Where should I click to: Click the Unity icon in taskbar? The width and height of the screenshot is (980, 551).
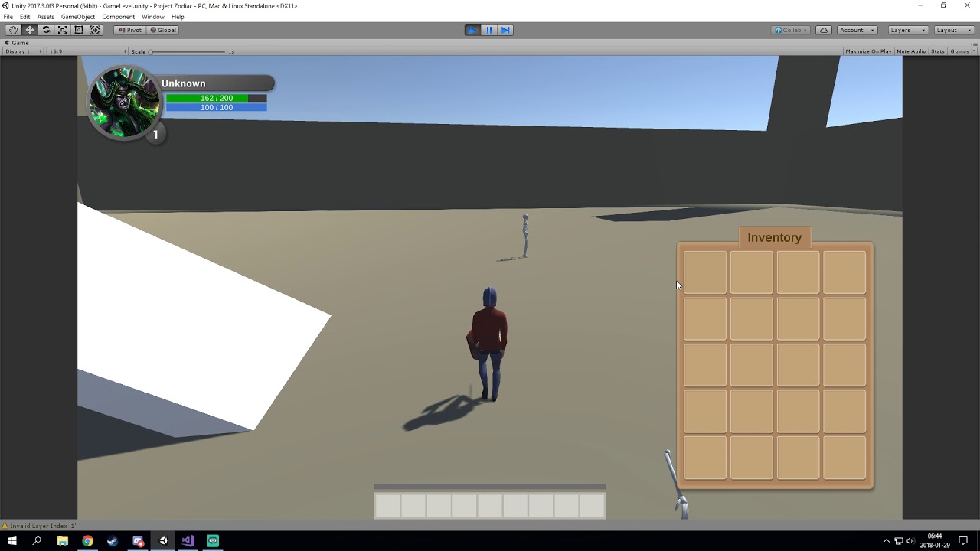coord(163,541)
